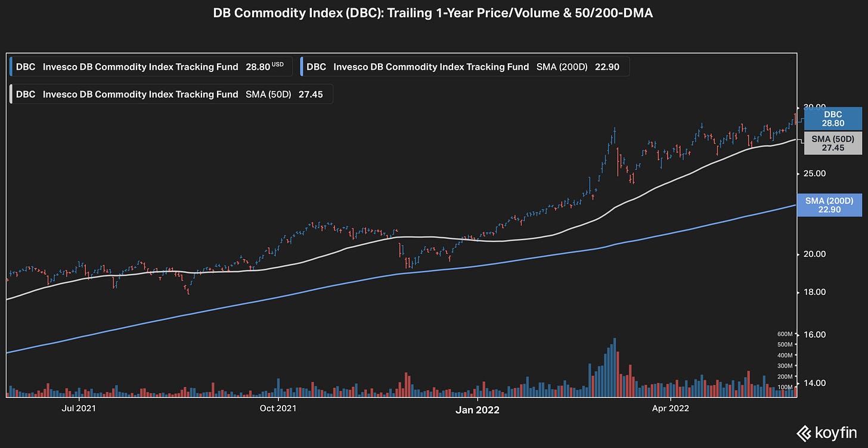Viewport: 868px width, 448px height.
Task: Click the 20.00 price axis label
Action: coord(815,254)
